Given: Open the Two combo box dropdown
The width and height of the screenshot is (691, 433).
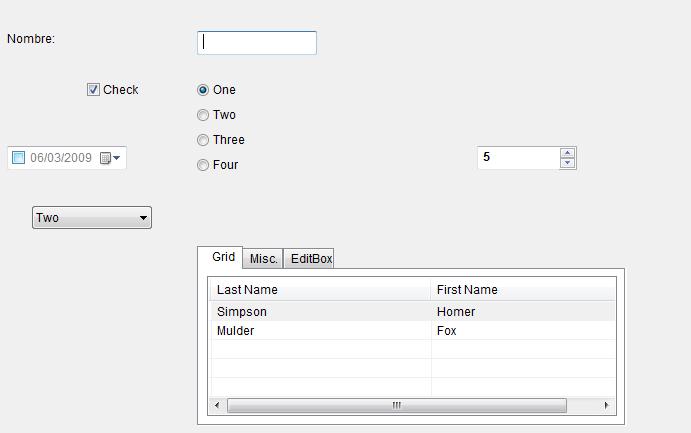Looking at the screenshot, I should (143, 218).
